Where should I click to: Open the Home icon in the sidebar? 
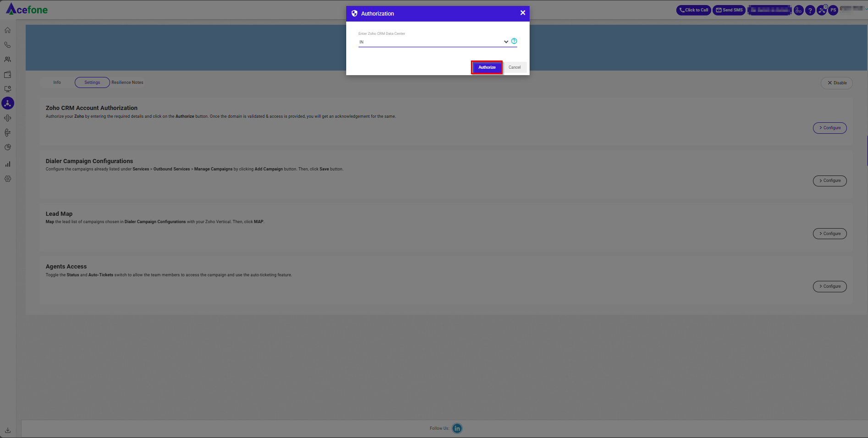coord(7,30)
